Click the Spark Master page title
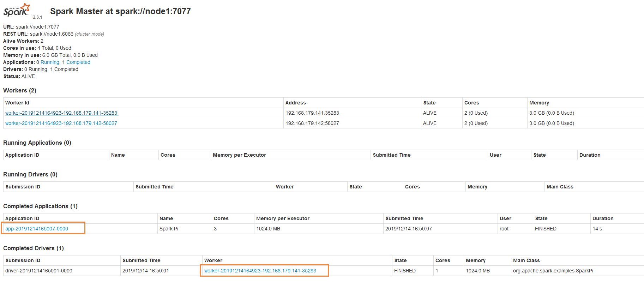Viewport: 644px width, 283px height. 120,11
